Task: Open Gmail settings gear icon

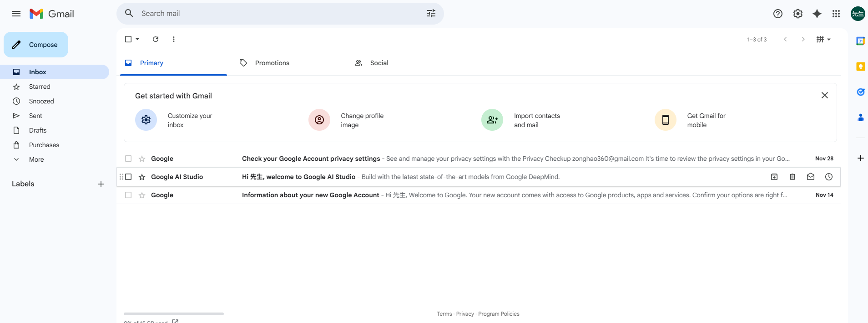Action: pyautogui.click(x=797, y=14)
